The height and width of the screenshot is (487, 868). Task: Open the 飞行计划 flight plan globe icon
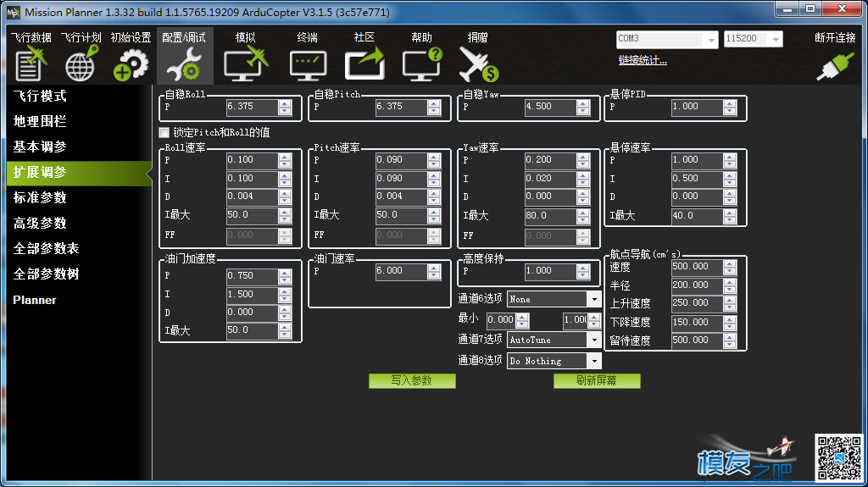81,64
